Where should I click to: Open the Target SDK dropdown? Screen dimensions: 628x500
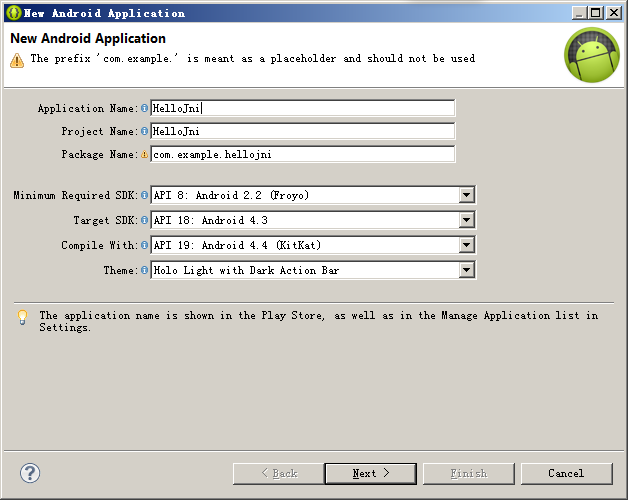(466, 220)
